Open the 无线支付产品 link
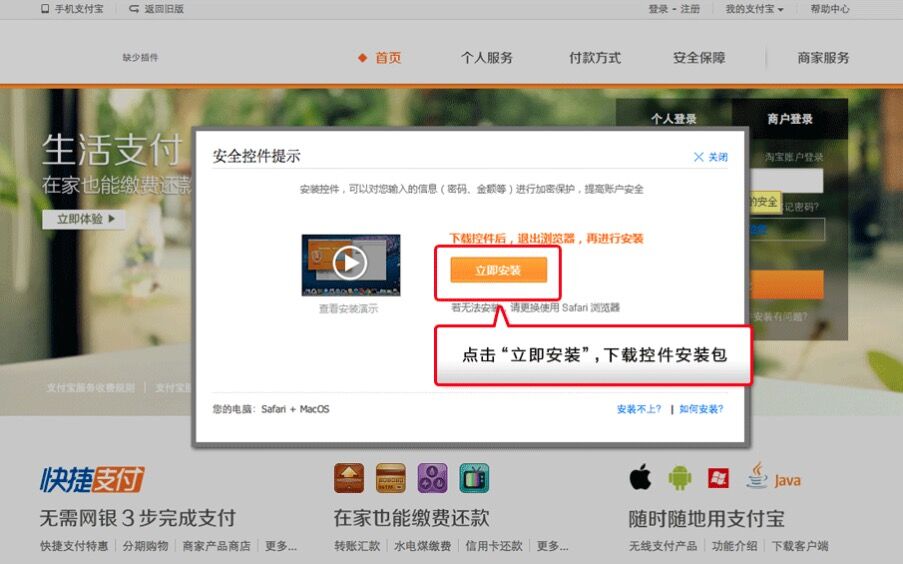 663,546
